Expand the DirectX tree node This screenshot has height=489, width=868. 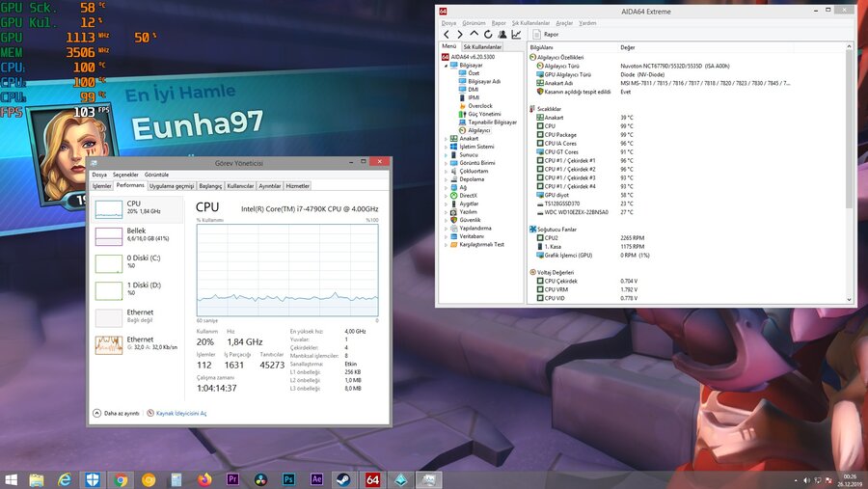[x=447, y=196]
